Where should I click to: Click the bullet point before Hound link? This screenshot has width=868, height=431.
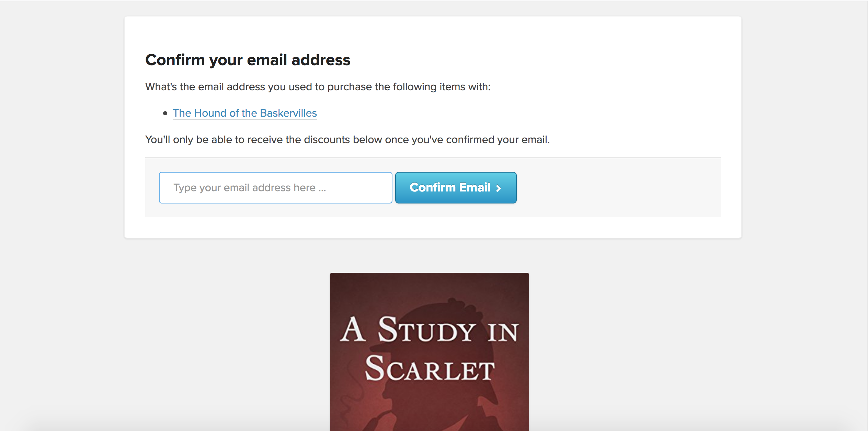(x=165, y=113)
